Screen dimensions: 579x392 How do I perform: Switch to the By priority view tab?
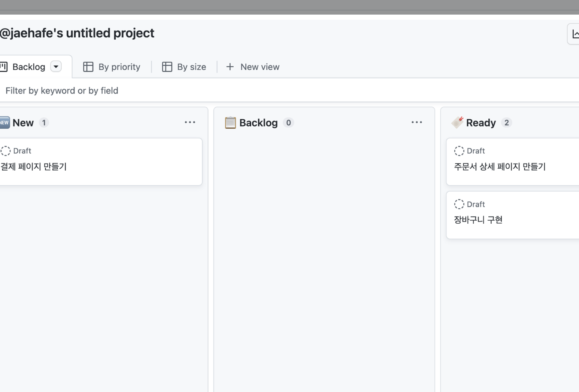(119, 67)
